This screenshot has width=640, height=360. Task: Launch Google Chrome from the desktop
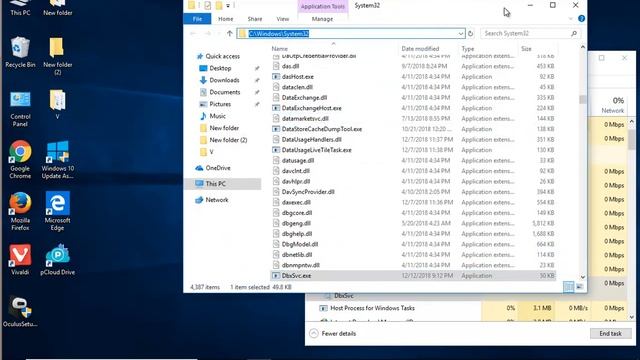20,160
